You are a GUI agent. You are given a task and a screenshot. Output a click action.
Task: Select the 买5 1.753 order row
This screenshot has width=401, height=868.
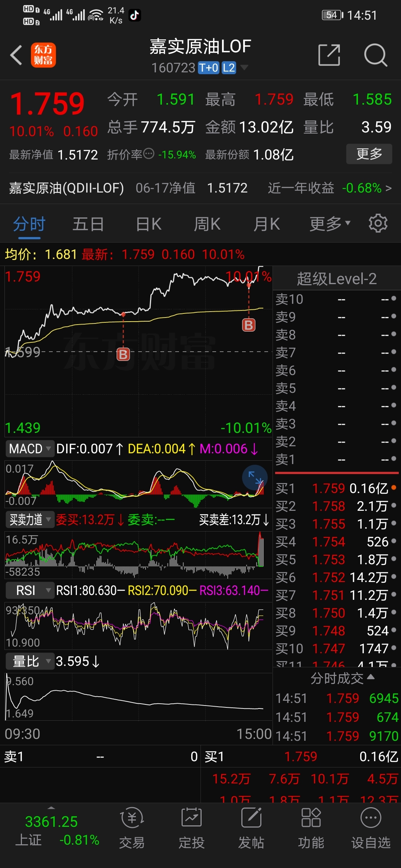pos(336,559)
